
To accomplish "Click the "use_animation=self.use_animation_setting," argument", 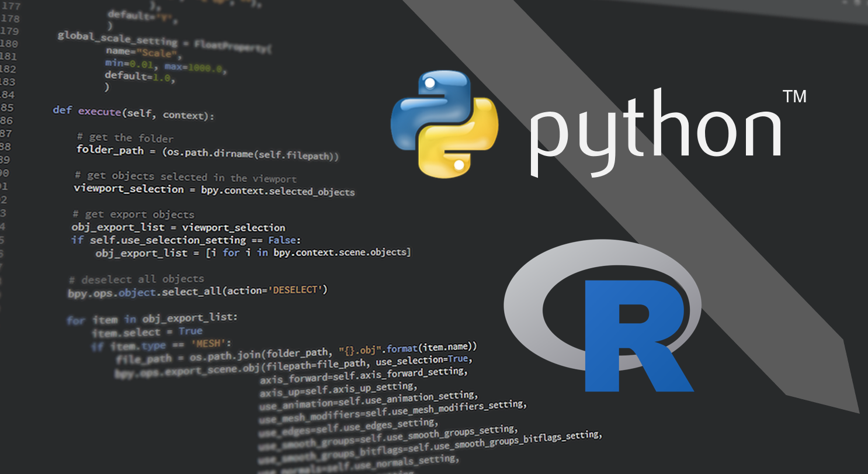I will [x=369, y=400].
